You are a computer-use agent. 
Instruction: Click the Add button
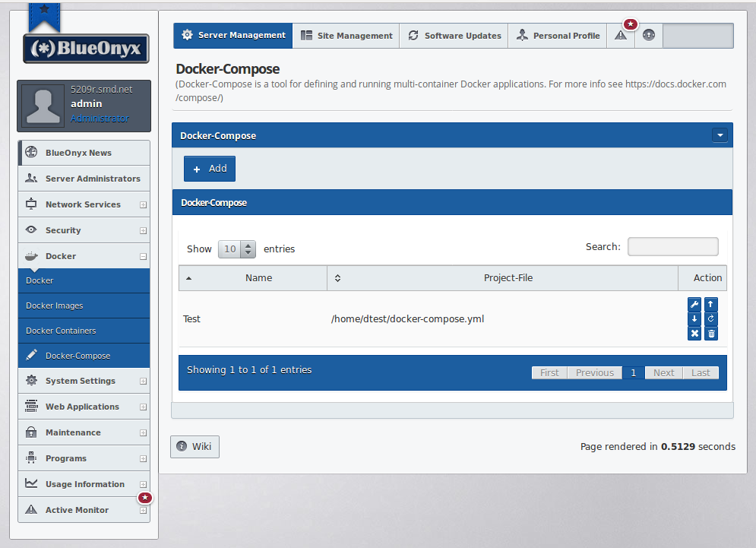[x=210, y=169]
